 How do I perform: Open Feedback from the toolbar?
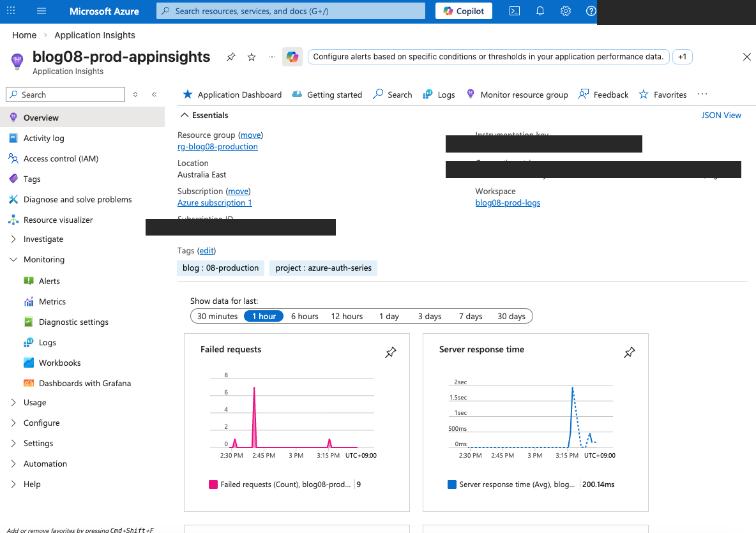tap(603, 94)
